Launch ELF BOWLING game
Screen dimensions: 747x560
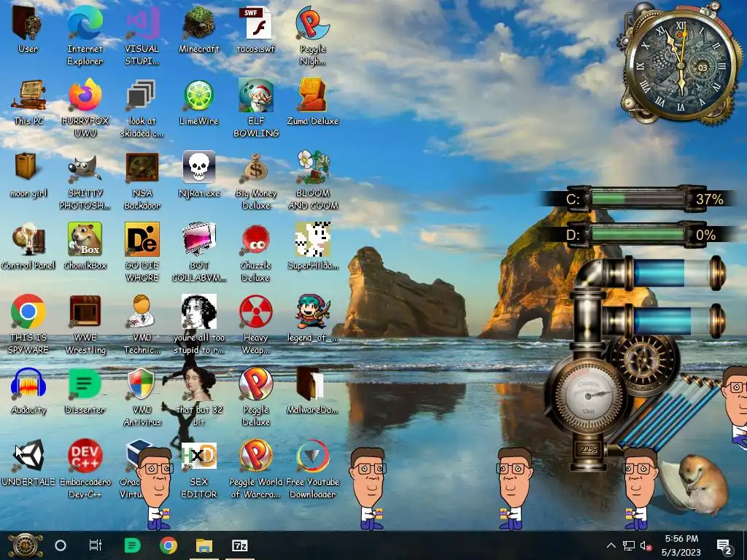[x=256, y=106]
